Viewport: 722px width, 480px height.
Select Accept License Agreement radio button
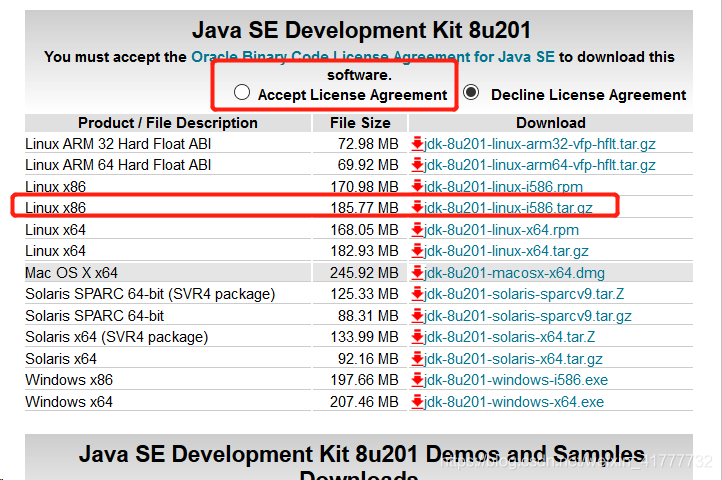coord(242,92)
